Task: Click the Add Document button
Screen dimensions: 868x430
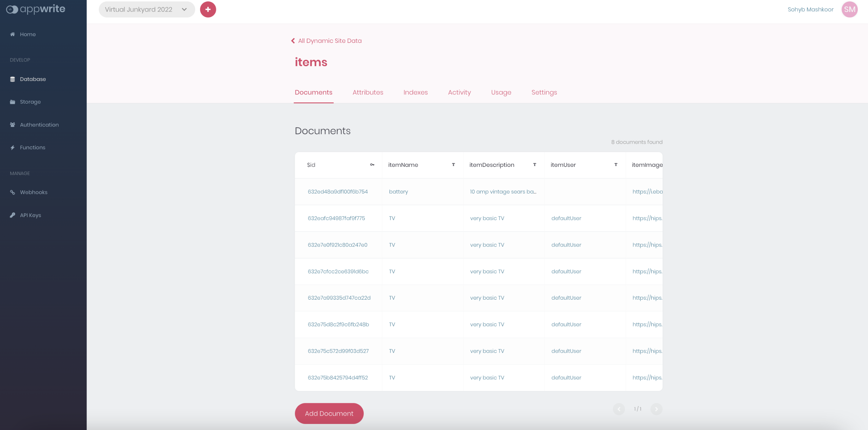Action: [x=329, y=413]
